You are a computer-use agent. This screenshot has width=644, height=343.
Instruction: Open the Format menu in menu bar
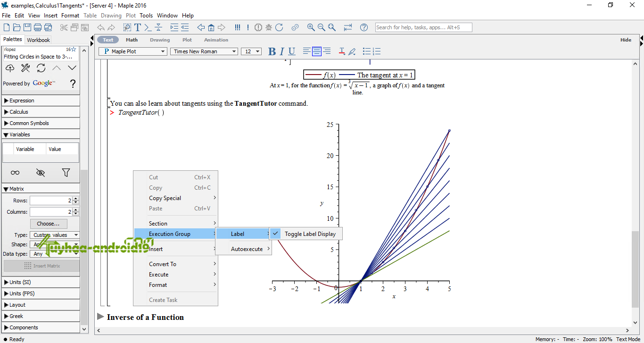(x=70, y=16)
